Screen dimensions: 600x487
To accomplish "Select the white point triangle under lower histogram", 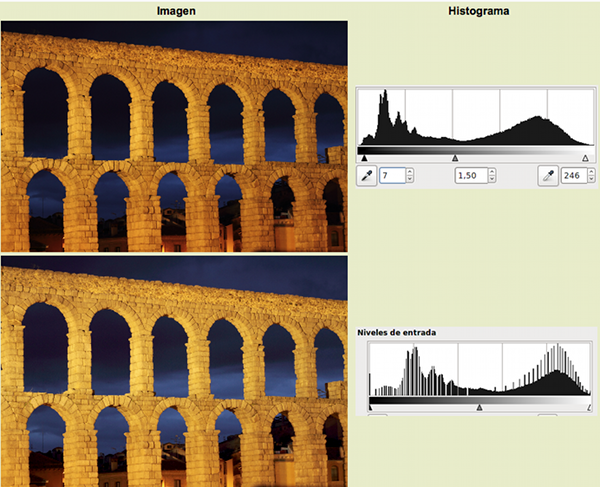I will pos(589,408).
